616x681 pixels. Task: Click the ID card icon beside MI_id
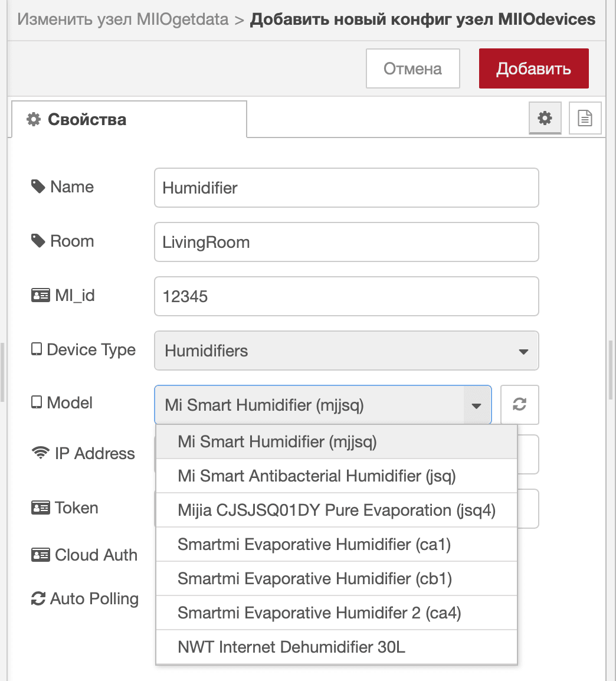click(40, 295)
